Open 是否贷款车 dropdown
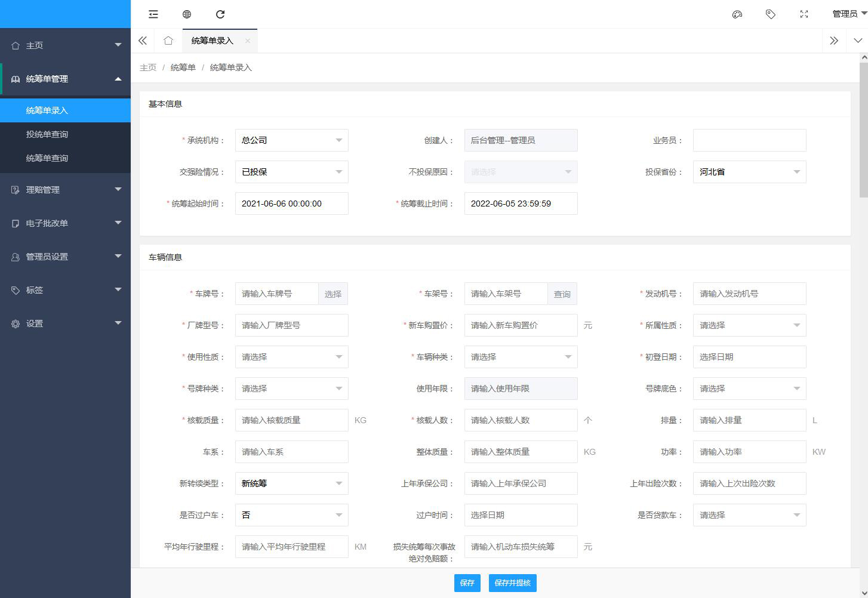Screen dimensions: 868x598 point(750,515)
